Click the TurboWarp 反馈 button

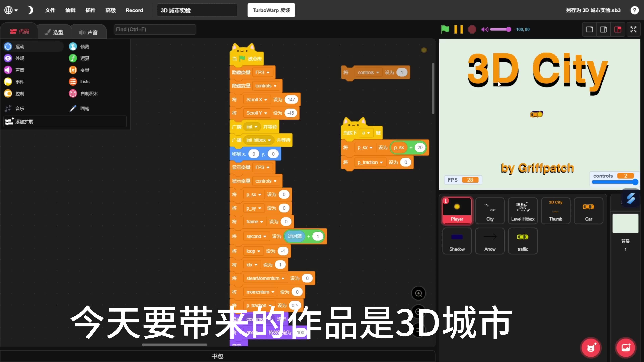coord(271,10)
